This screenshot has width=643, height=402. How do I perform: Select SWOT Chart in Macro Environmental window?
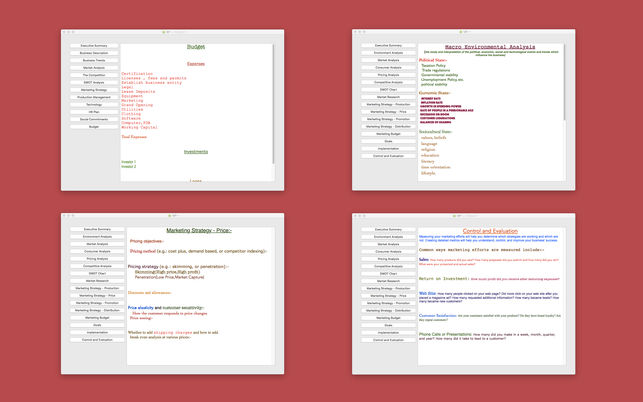tap(388, 89)
